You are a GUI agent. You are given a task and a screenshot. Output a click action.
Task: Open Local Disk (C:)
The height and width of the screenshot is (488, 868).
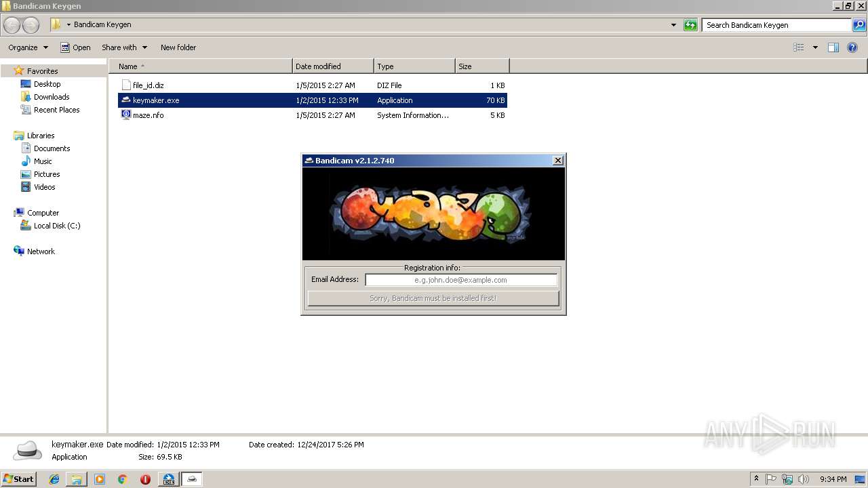coord(57,226)
